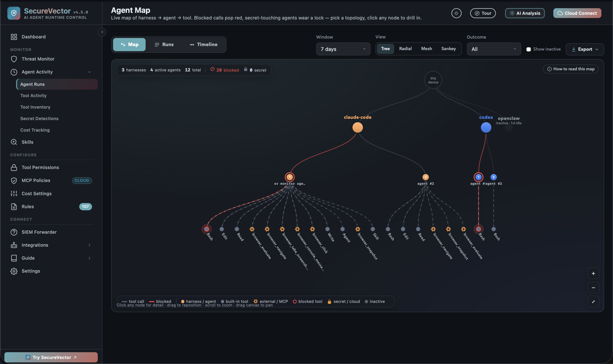Viewport: 613px width, 364px height.
Task: Select the Write tool node
Action: click(327, 229)
